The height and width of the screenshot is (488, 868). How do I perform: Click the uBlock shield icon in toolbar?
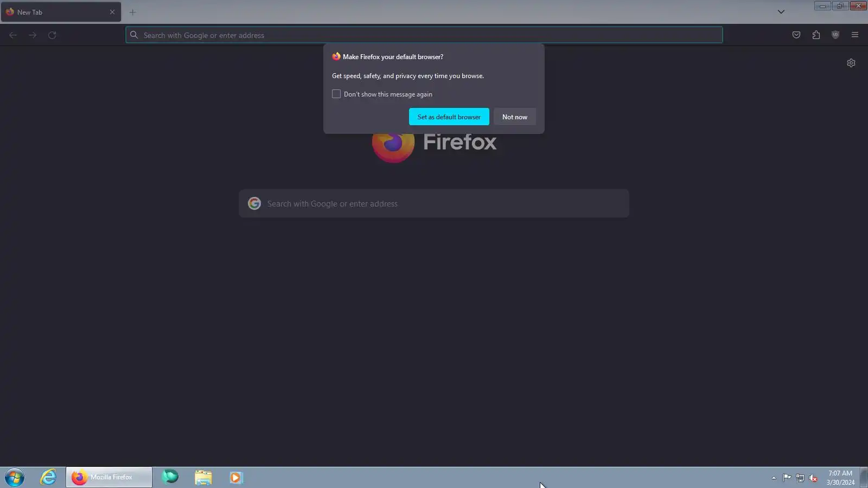tap(835, 35)
